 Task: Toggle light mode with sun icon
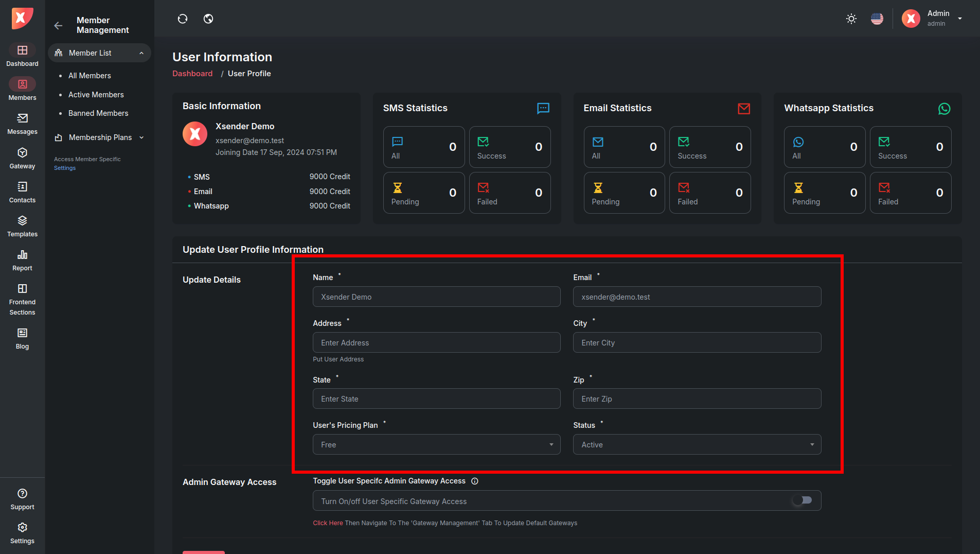pyautogui.click(x=851, y=19)
